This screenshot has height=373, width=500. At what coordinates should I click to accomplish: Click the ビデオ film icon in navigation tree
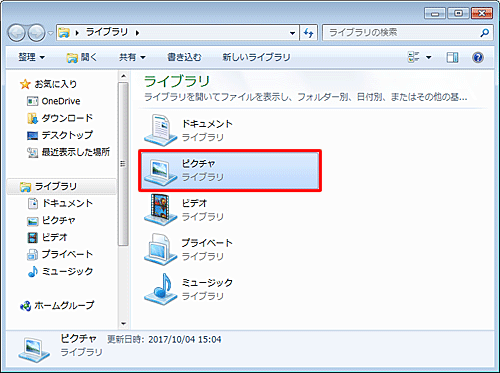click(33, 237)
